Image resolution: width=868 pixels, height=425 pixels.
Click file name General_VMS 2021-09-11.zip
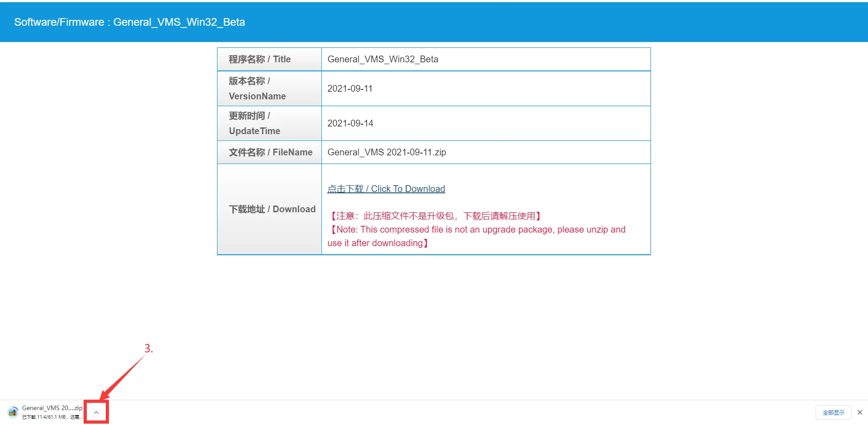coord(387,152)
